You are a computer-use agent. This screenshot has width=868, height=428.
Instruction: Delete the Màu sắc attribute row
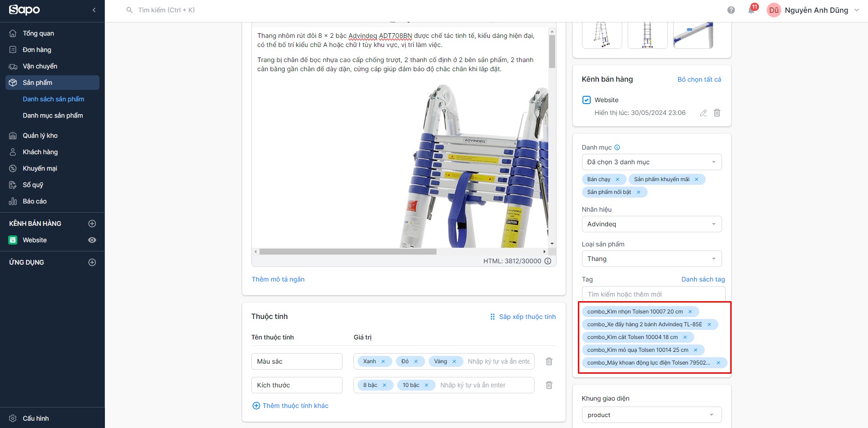tap(549, 361)
